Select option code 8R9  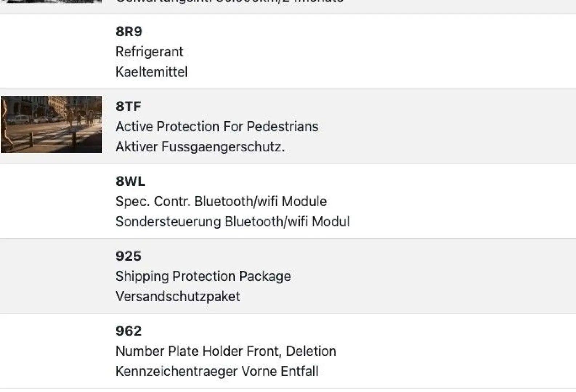129,32
